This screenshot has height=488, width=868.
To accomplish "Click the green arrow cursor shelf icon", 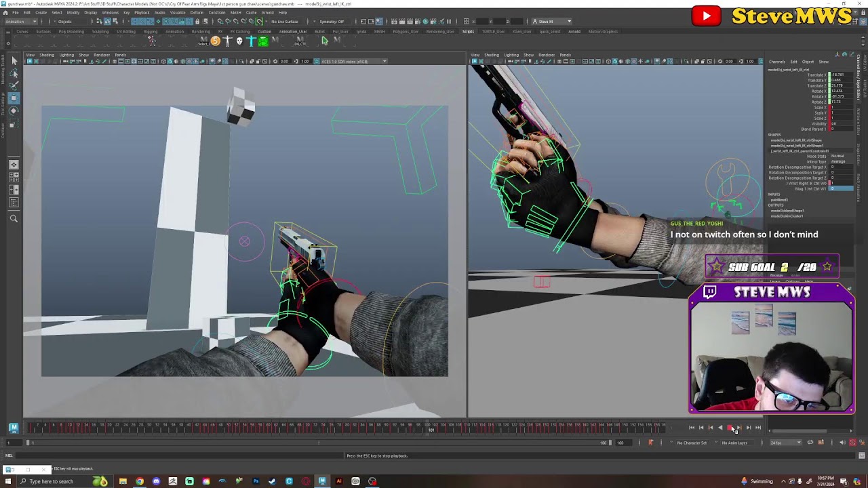I will [x=325, y=41].
